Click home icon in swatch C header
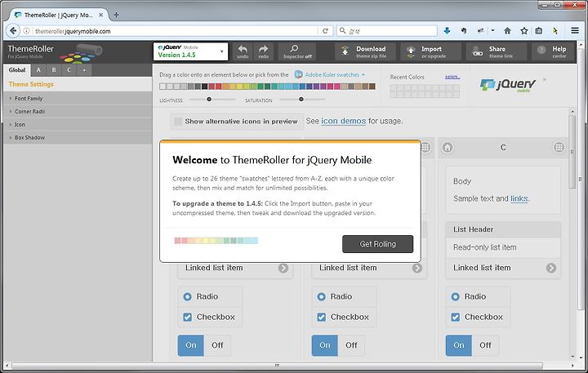Image resolution: width=588 pixels, height=373 pixels. [448, 148]
